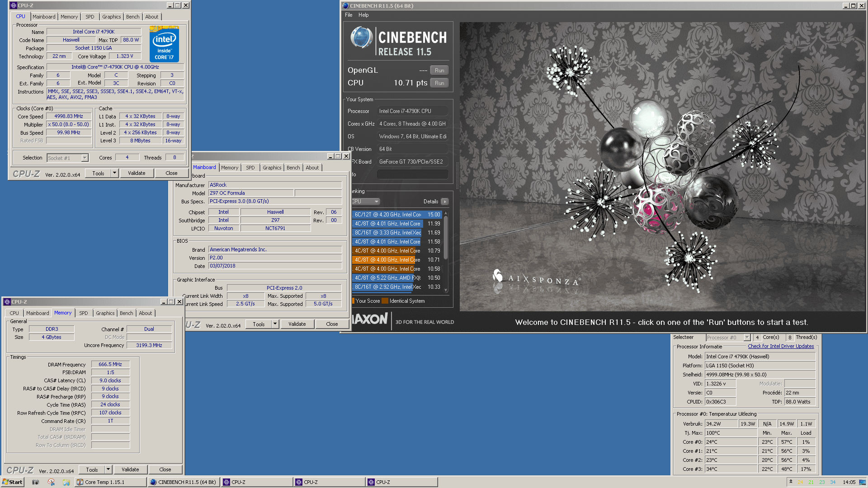
Task: Click the blue 34 temperature tray icon
Action: [x=833, y=482]
